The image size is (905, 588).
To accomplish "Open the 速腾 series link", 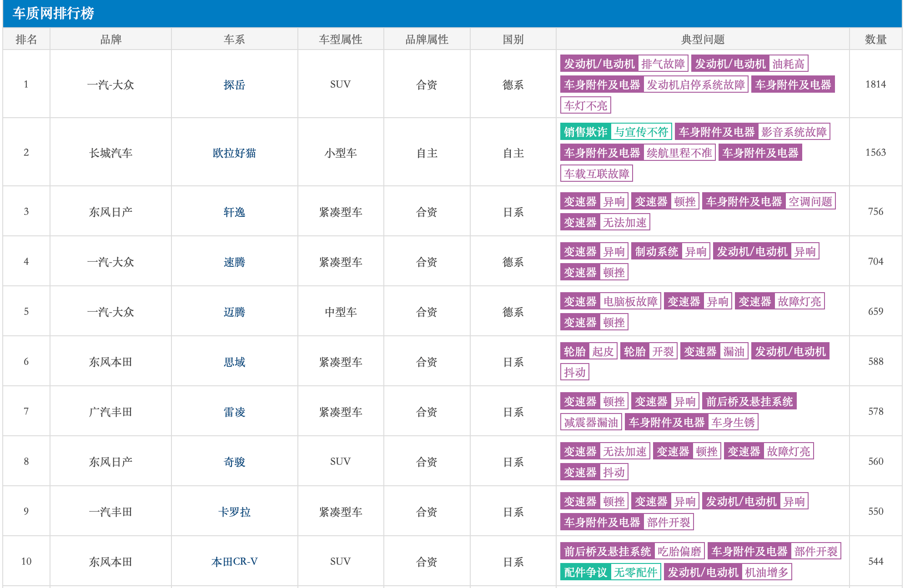I will pyautogui.click(x=234, y=262).
